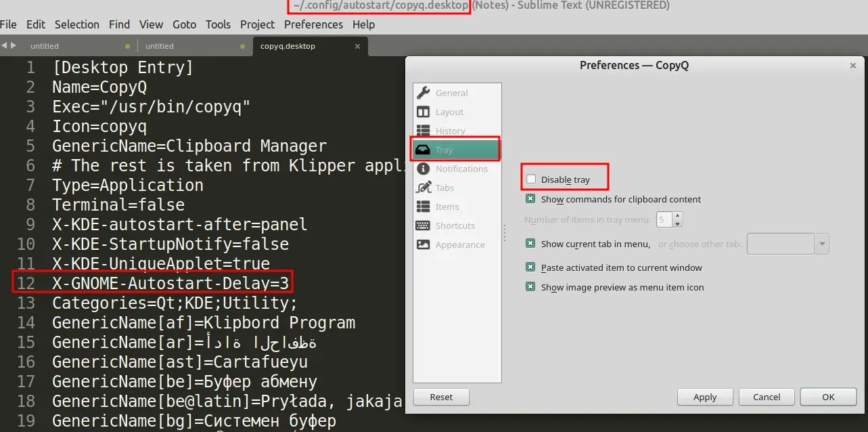Image resolution: width=868 pixels, height=432 pixels.
Task: Click the Categories=Qt;KDE;Utility; line
Action: click(175, 303)
